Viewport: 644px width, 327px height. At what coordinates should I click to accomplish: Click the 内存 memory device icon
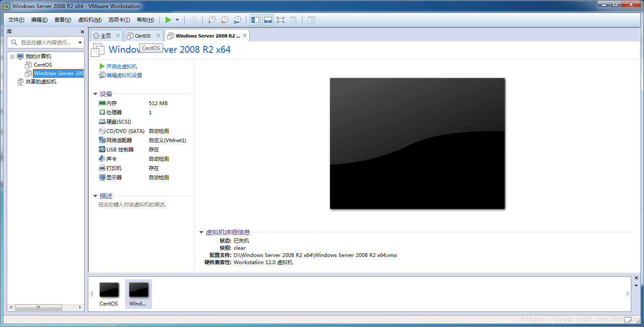[x=102, y=103]
